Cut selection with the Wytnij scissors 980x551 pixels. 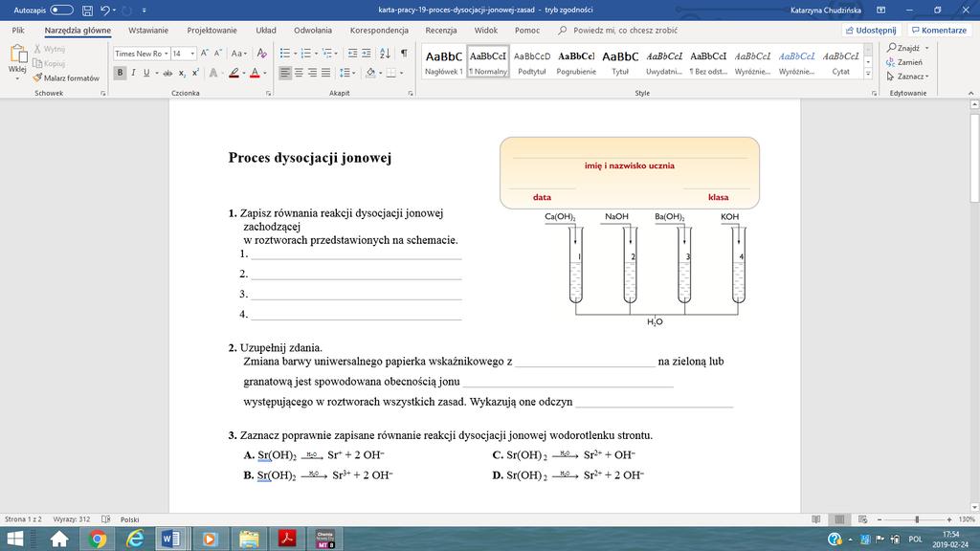coord(50,49)
